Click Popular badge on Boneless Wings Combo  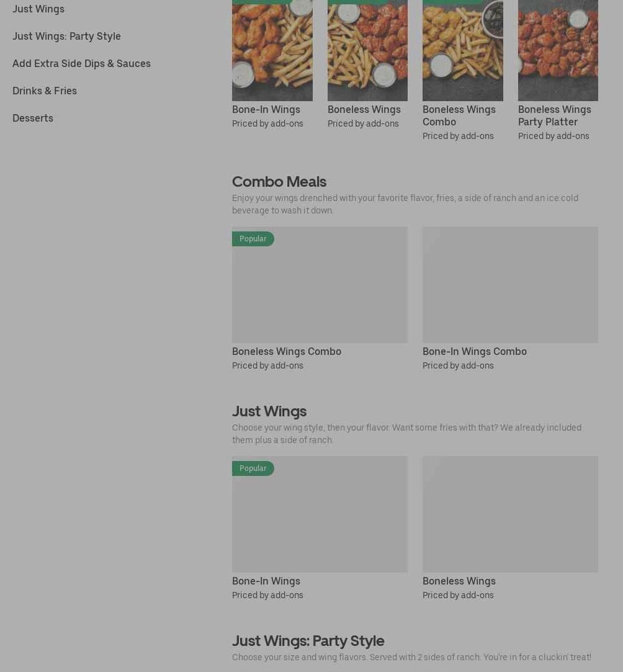coord(253,239)
